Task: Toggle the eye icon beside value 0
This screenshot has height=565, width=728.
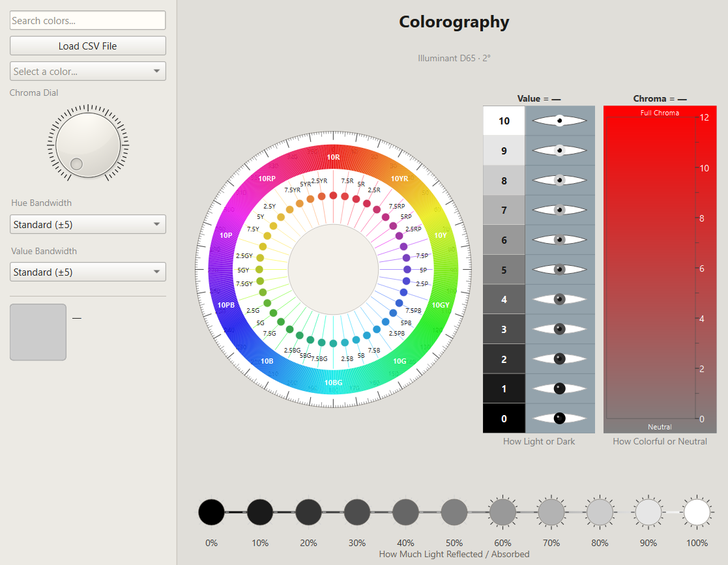Action: coord(559,418)
